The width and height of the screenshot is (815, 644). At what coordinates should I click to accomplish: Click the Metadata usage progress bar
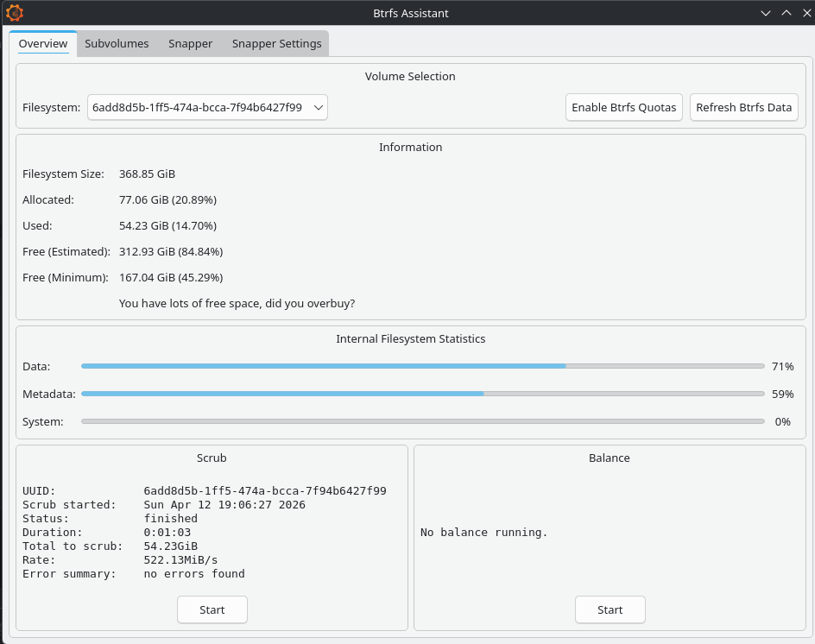coord(422,394)
